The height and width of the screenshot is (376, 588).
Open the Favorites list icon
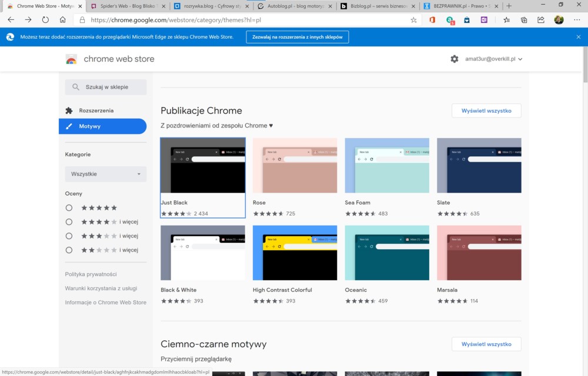(507, 20)
